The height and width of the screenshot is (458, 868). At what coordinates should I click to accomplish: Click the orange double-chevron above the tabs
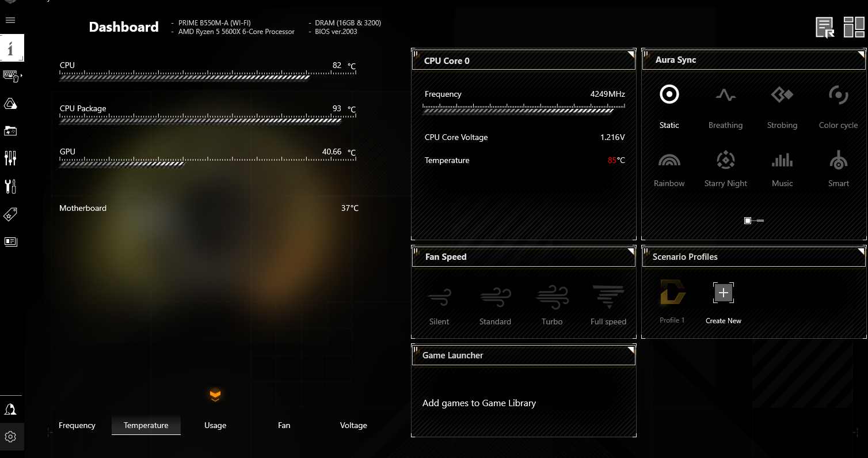pyautogui.click(x=215, y=395)
